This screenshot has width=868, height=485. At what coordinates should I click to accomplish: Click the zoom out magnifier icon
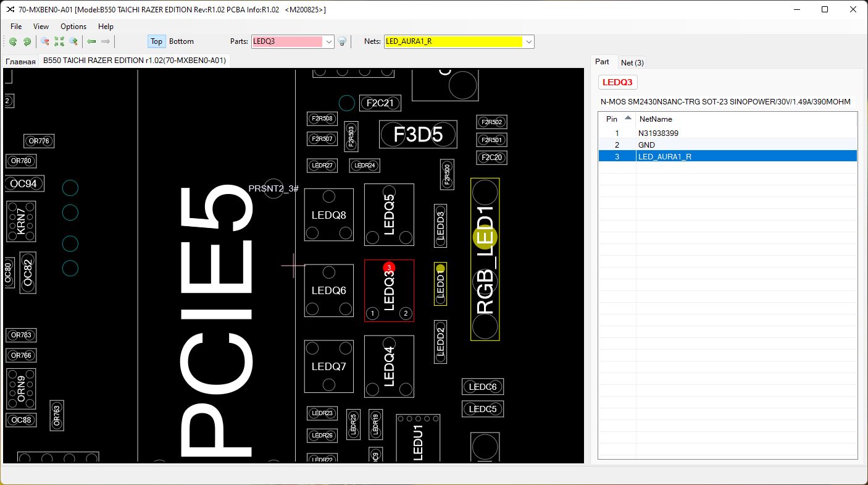click(x=45, y=42)
